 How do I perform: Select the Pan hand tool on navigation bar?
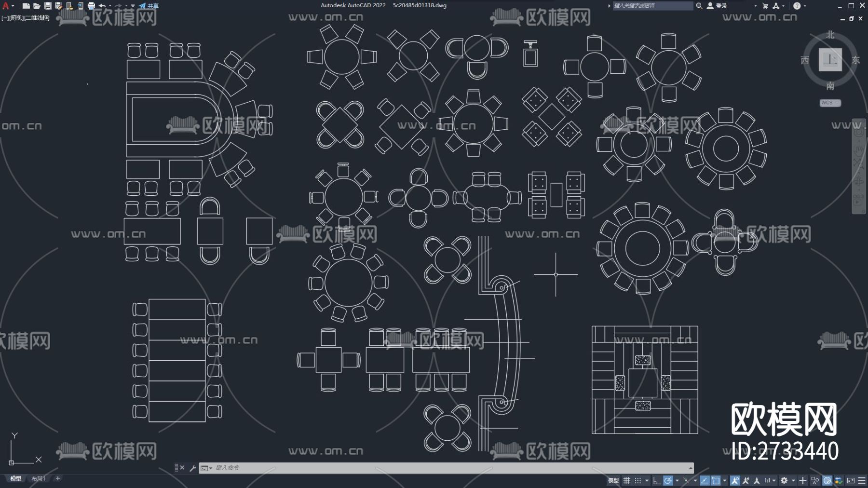[x=858, y=150]
